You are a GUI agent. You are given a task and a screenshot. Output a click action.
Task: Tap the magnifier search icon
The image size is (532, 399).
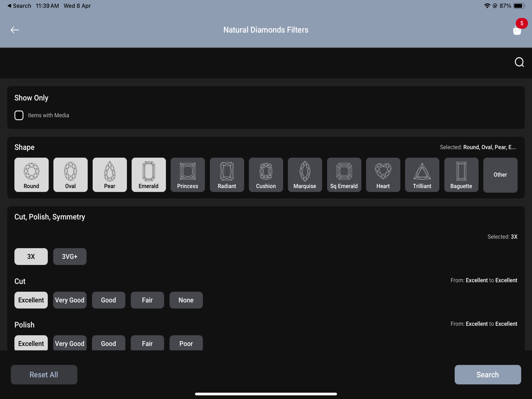point(519,62)
